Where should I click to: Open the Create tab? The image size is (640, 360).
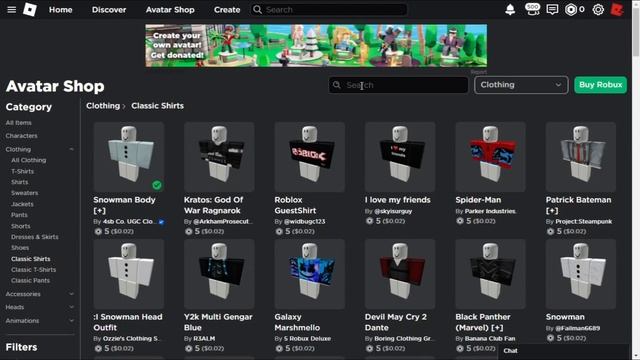point(227,9)
